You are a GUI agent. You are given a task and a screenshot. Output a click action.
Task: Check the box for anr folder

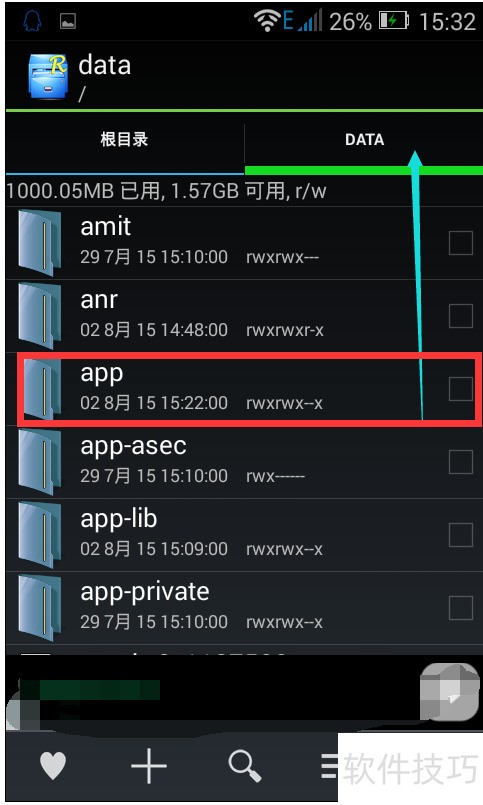[460, 316]
